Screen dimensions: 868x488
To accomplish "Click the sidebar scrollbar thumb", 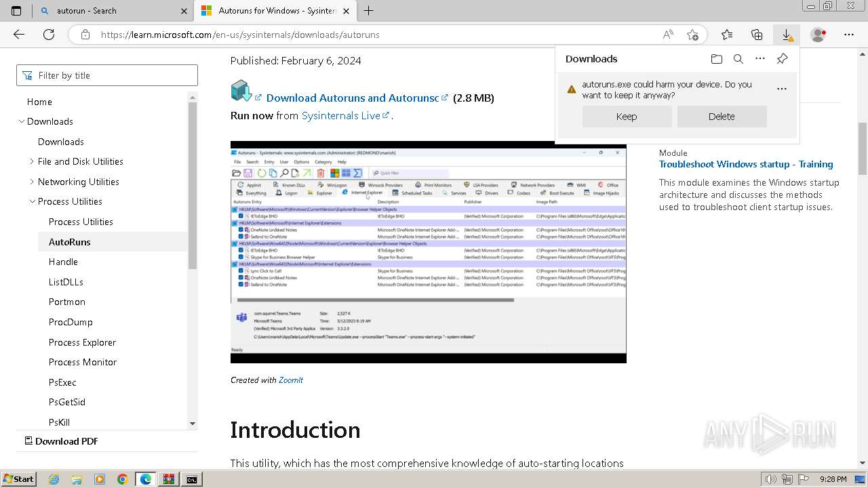I will (x=193, y=186).
